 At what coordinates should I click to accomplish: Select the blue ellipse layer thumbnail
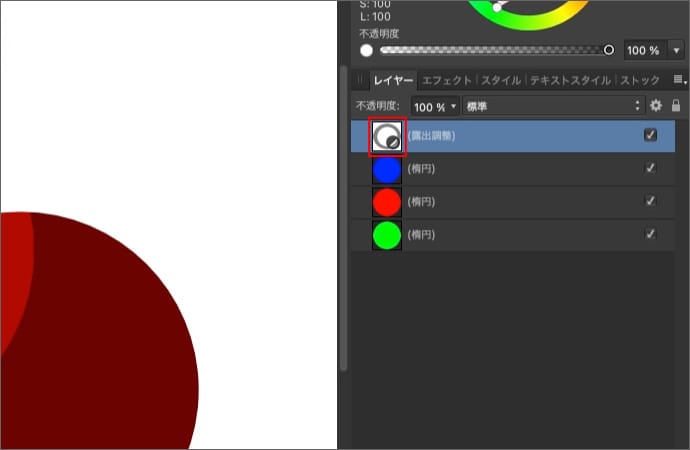click(x=386, y=170)
